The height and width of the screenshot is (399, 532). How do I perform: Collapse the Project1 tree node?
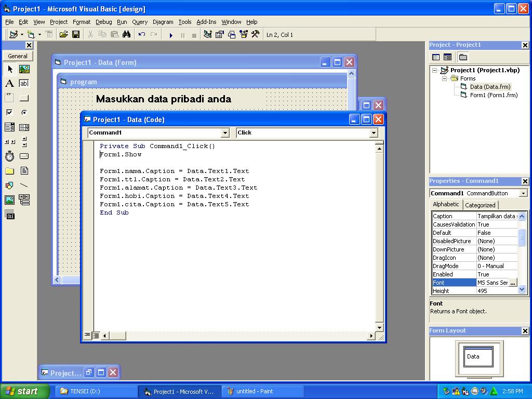point(435,71)
